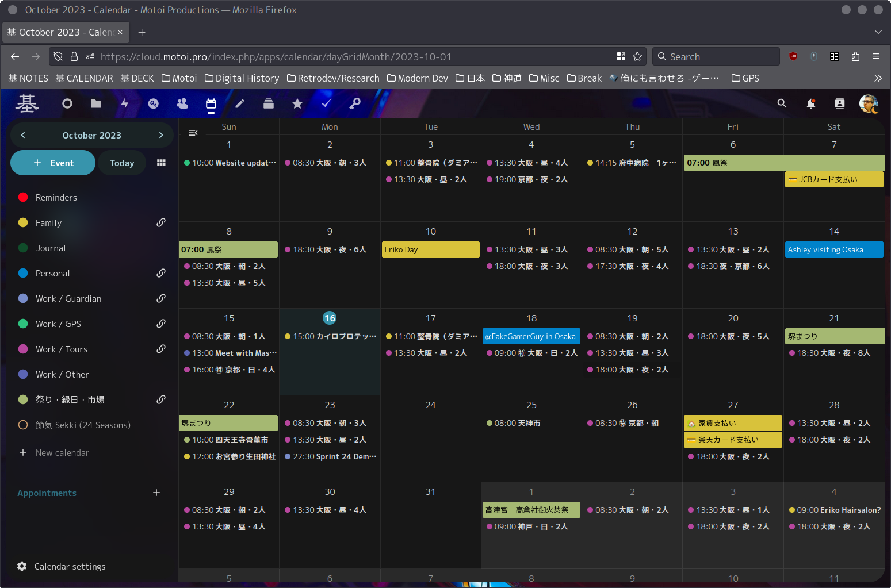Collapse the left navigation sidebar
Image resolution: width=891 pixels, height=588 pixels.
point(193,133)
